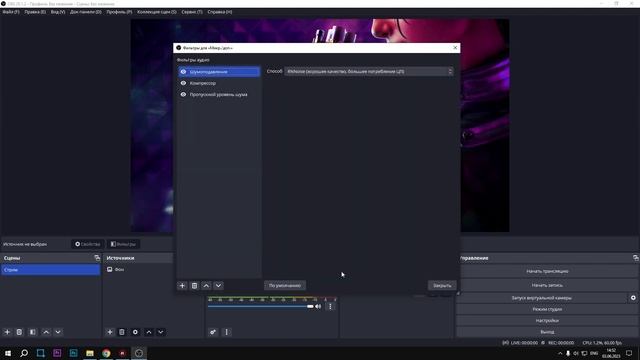
Task: Open audio mixer panel three-dot menu
Action: [227, 332]
